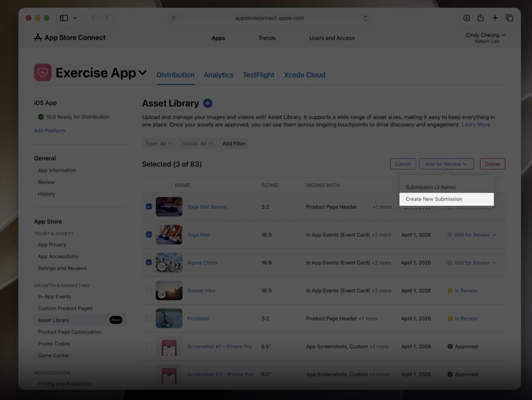Click the App Store Connect logo
Viewport: 532px width, 400px height.
pos(70,37)
